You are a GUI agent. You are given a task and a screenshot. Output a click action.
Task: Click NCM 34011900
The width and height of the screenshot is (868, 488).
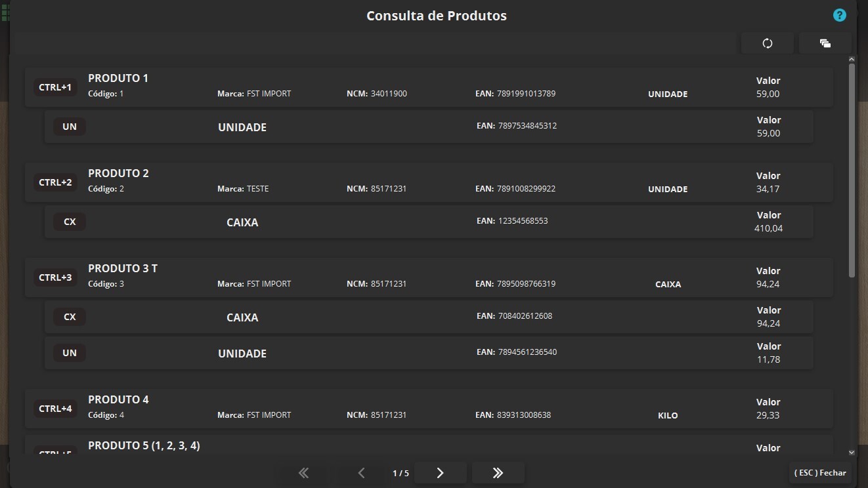tap(377, 94)
